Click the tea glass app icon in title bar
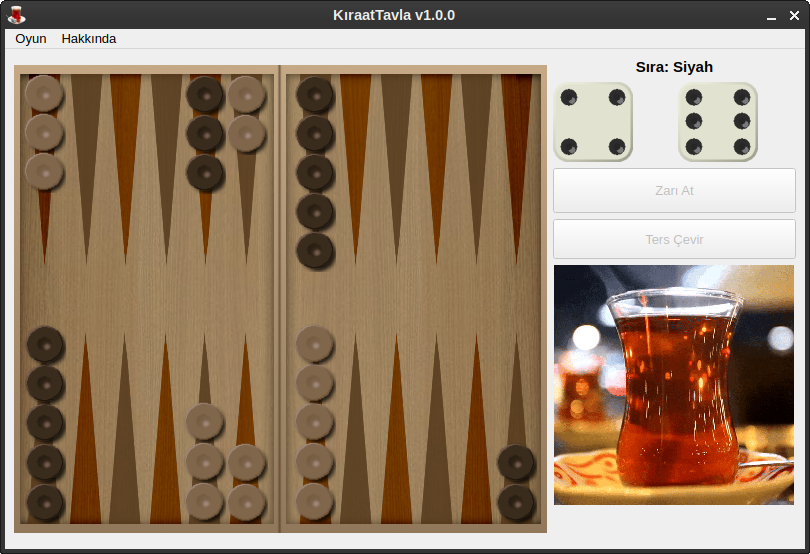 click(x=16, y=15)
